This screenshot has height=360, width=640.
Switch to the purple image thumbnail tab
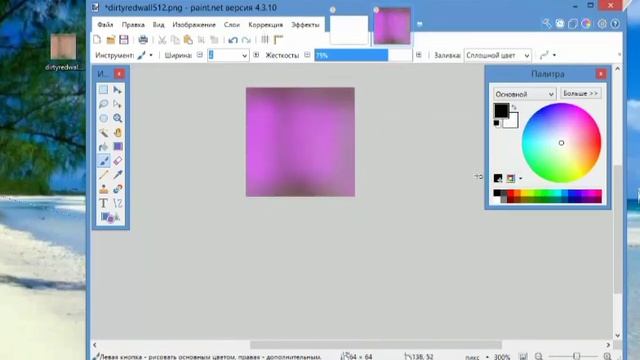coord(392,26)
